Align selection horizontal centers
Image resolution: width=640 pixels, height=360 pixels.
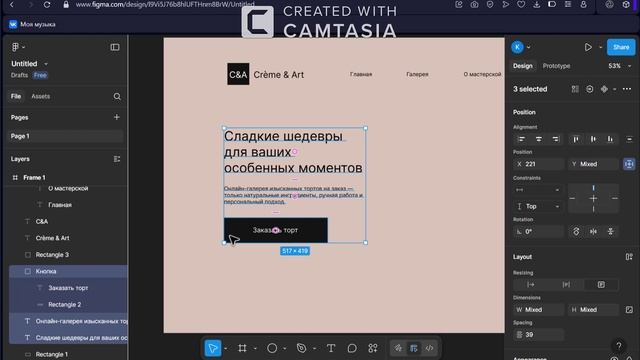(539, 139)
